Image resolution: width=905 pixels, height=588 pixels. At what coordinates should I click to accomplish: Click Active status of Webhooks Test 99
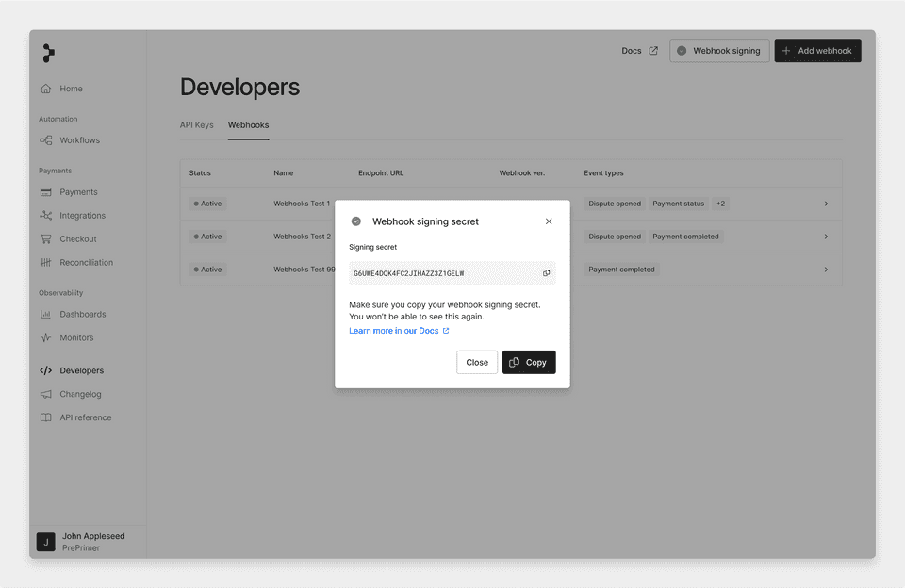click(207, 269)
